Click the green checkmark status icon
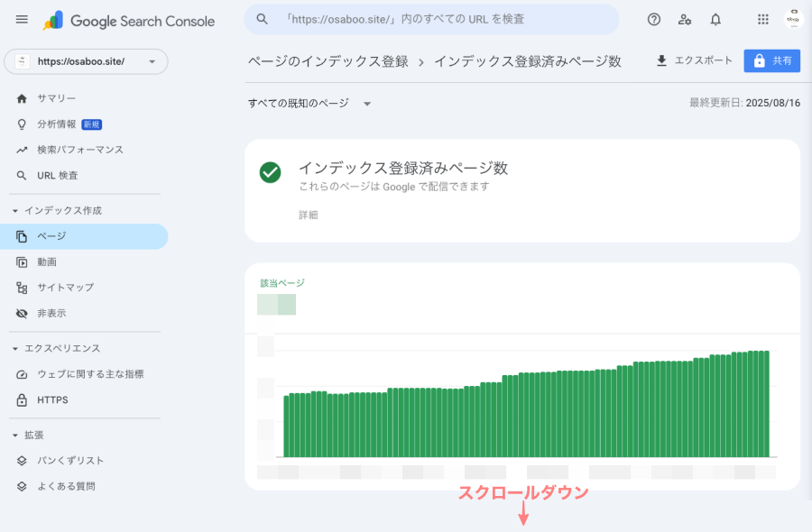812x532 pixels. coord(271,172)
